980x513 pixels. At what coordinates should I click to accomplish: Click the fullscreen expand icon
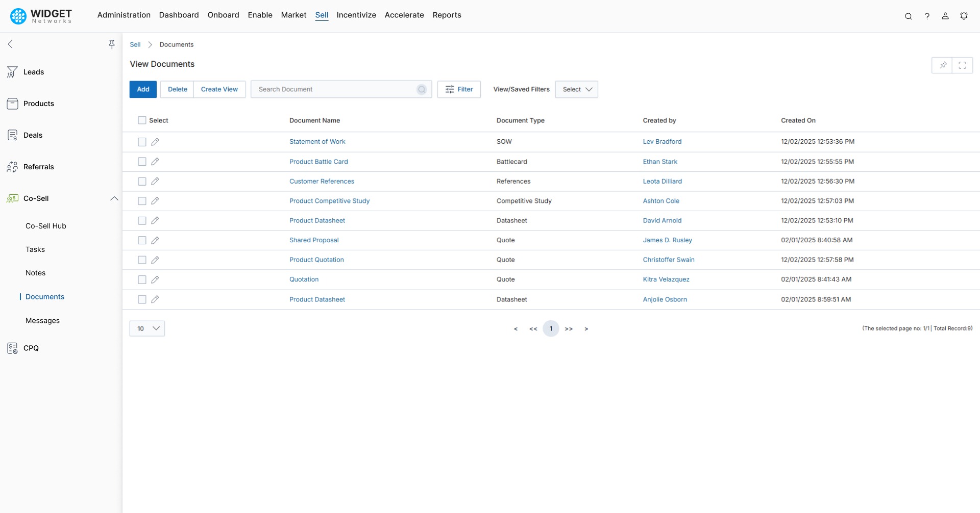[x=962, y=65]
